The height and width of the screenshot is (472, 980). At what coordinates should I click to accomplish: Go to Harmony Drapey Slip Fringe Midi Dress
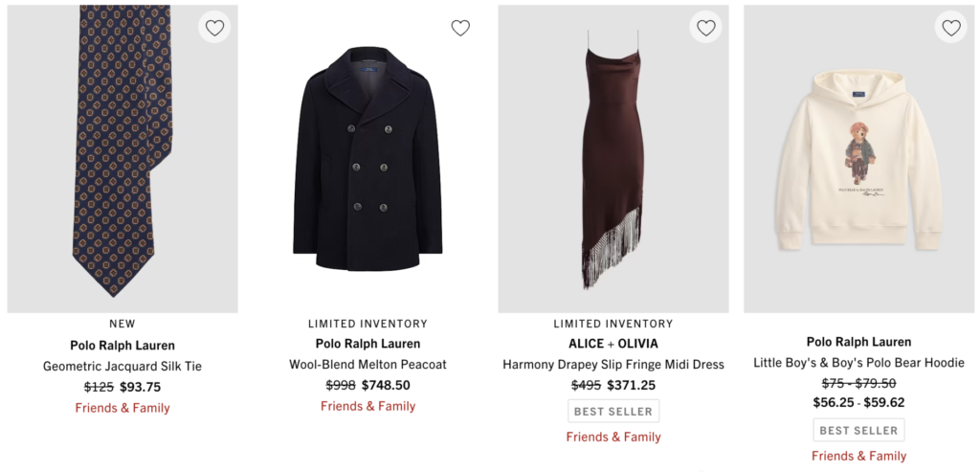(613, 365)
